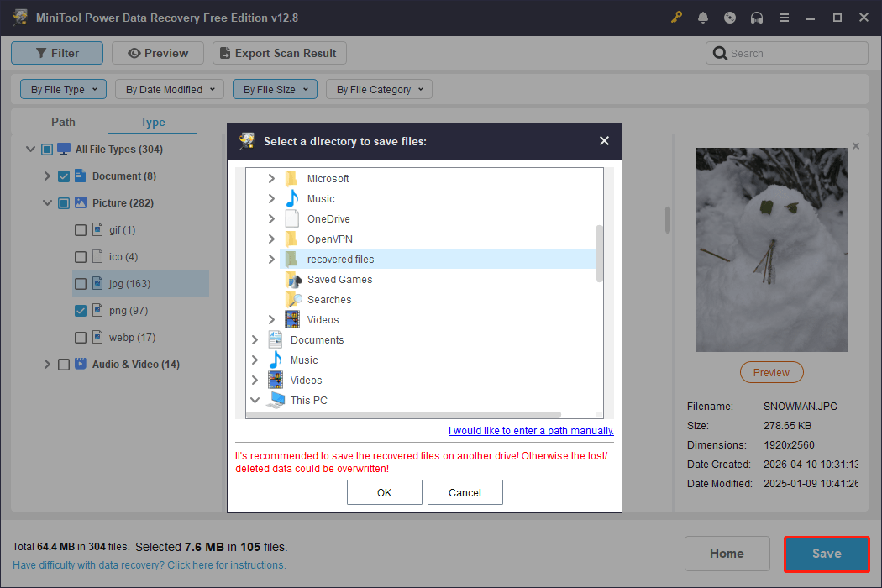The image size is (882, 588).
Task: Click the link to enter a path manually
Action: click(x=530, y=430)
